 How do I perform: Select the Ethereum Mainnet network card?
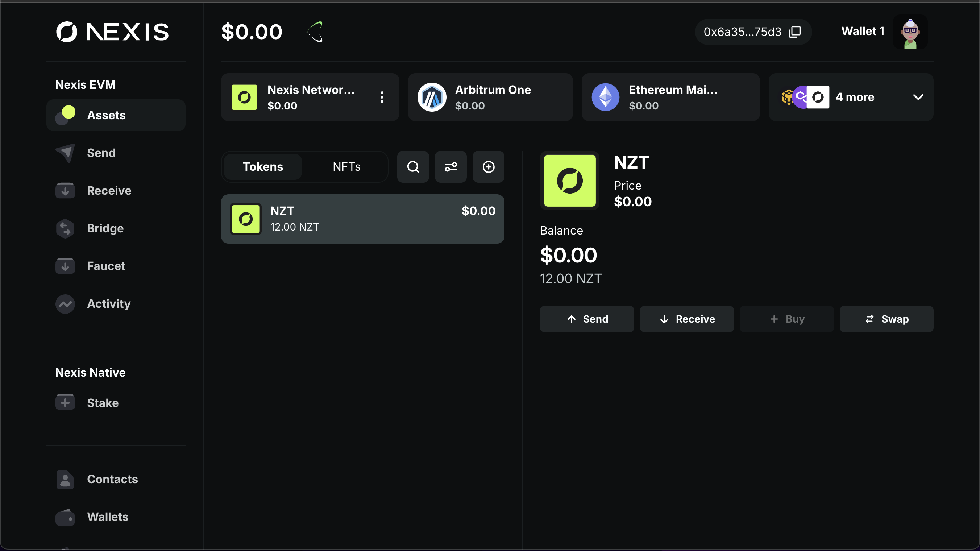pos(670,98)
